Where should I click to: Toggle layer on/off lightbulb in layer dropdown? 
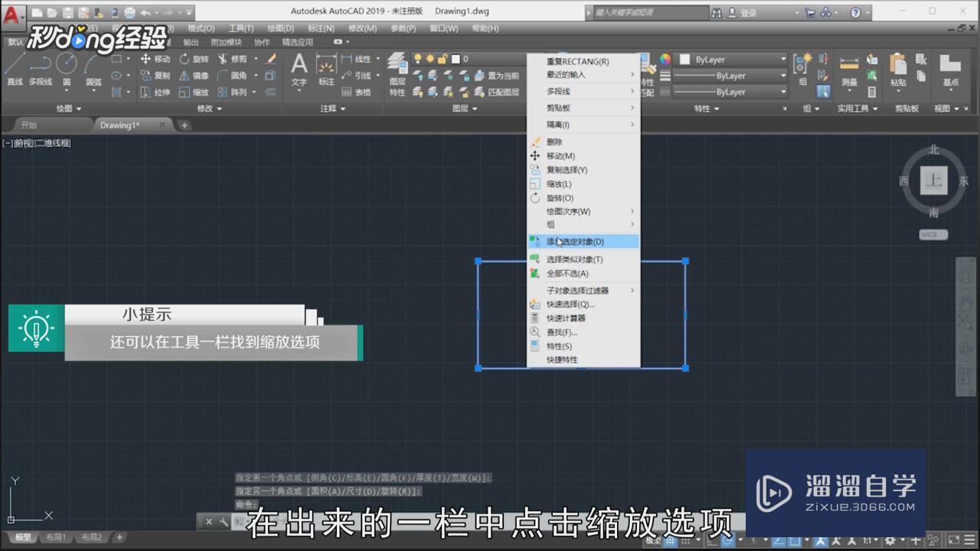pyautogui.click(x=418, y=59)
